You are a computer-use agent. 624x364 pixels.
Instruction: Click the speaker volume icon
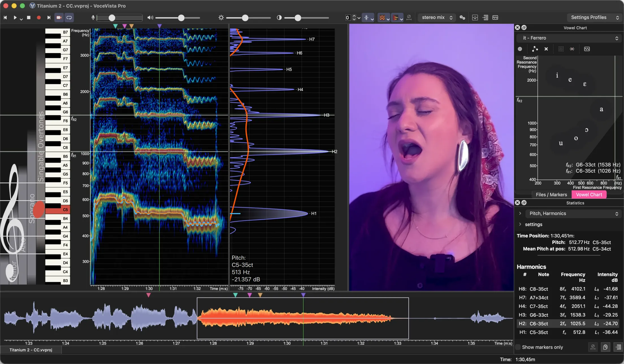[150, 18]
